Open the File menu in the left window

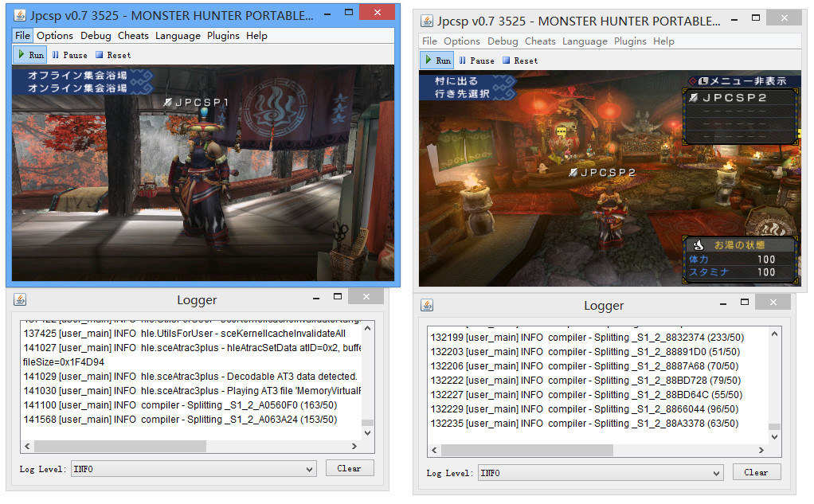coord(22,36)
